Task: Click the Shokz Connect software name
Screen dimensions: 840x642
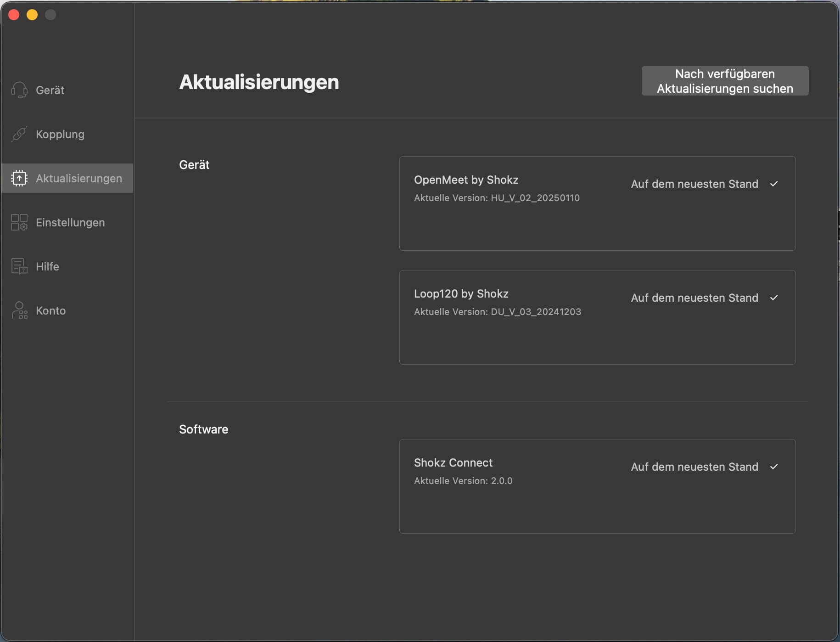Action: pos(453,462)
